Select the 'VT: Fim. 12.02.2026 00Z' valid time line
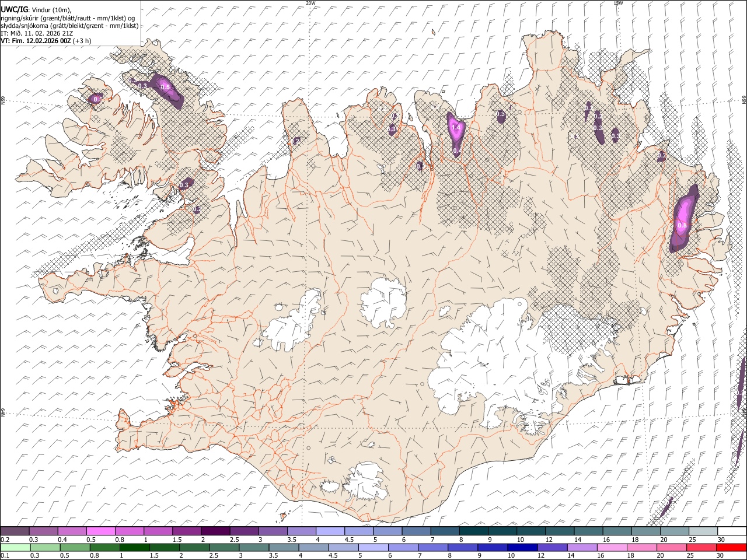This screenshot has height=560, width=747. (x=36, y=41)
